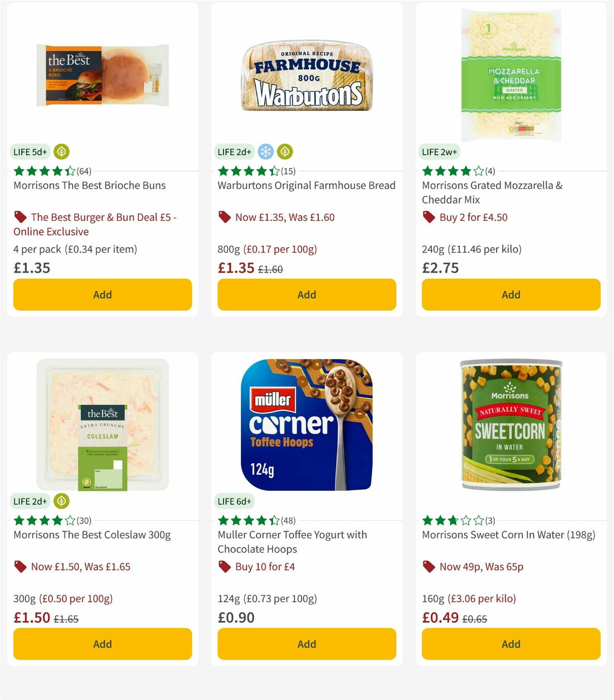Click the leaf icon on The Best Coleslaw

point(61,502)
